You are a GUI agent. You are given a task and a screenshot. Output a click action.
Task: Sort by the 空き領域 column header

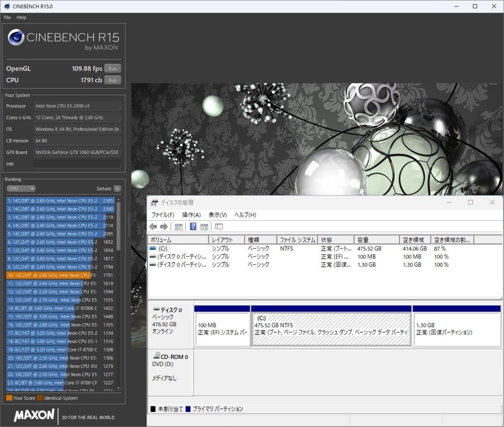point(415,240)
